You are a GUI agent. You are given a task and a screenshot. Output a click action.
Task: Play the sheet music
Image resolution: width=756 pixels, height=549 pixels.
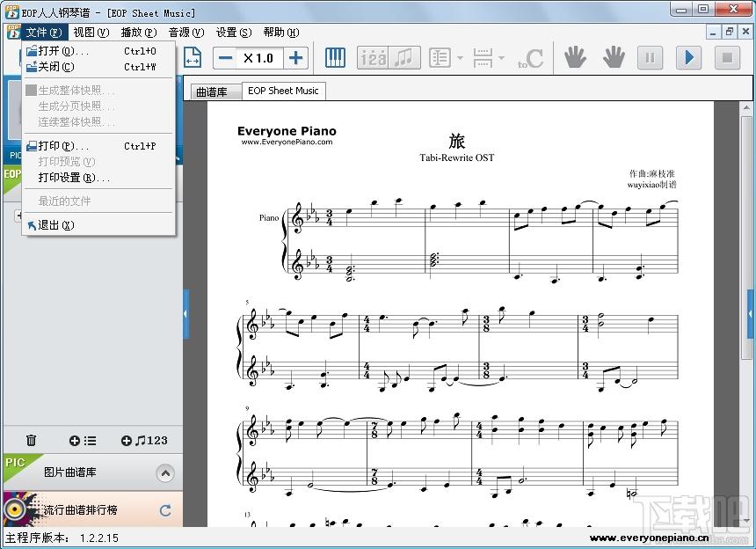(x=689, y=58)
